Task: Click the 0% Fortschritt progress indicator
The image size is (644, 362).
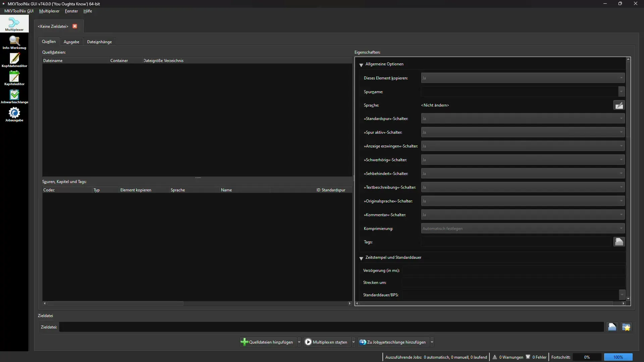Action: click(x=587, y=357)
